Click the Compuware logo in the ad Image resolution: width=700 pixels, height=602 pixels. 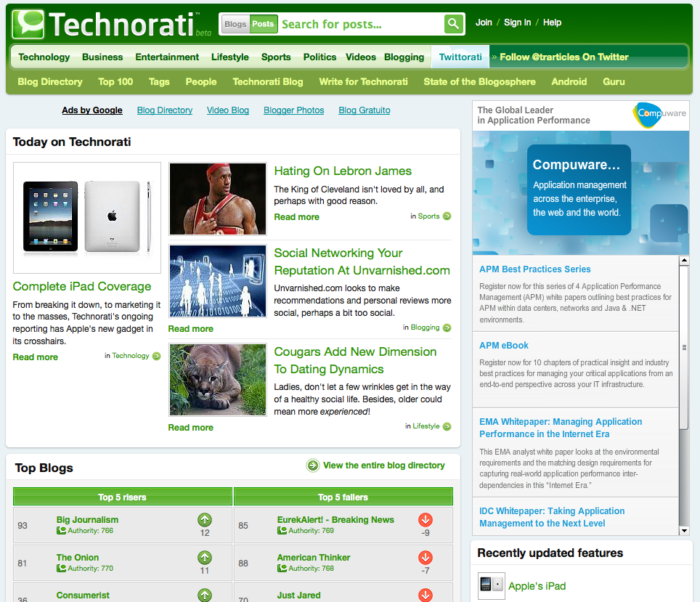coord(659,115)
